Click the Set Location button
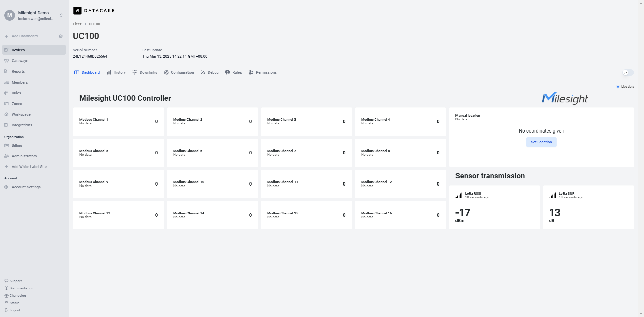Viewport: 644px width, 317px height. [x=541, y=142]
